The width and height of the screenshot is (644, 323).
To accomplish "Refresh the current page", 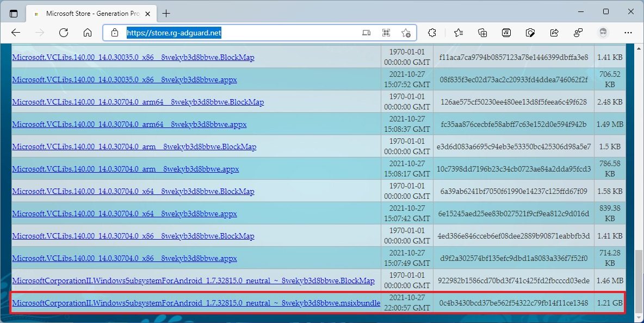I will 64,33.
